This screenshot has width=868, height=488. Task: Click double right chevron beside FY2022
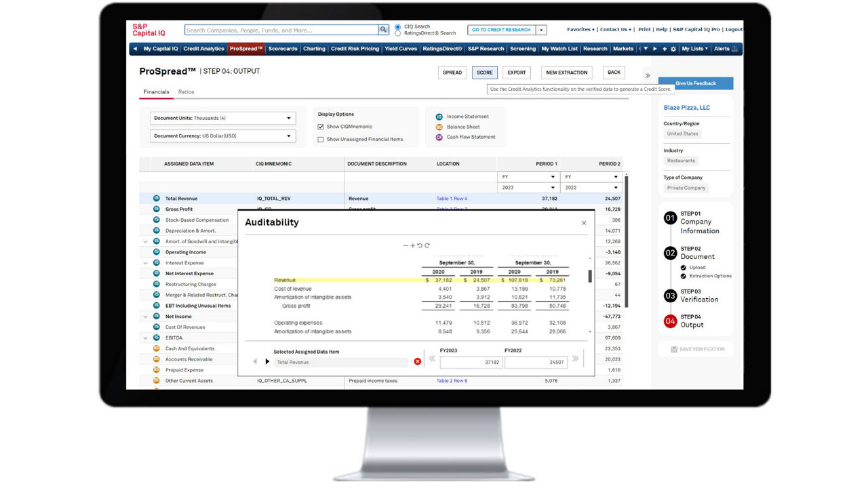[576, 359]
